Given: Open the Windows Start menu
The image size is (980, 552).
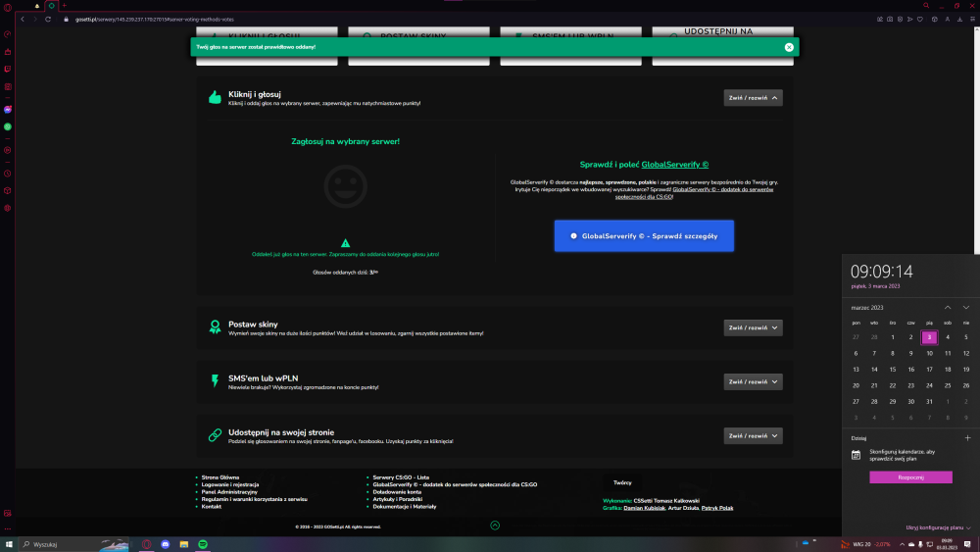Looking at the screenshot, I should (9, 544).
